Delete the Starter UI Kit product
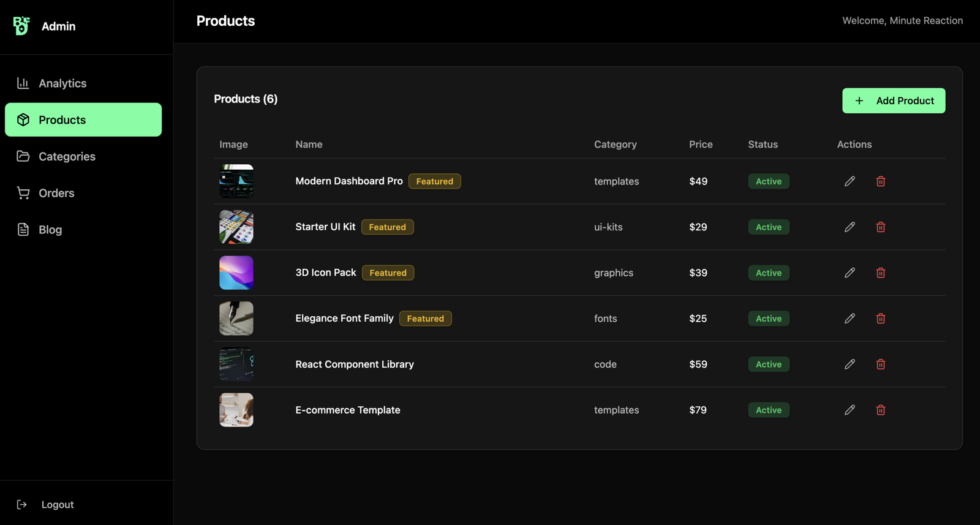The image size is (980, 525). [x=880, y=227]
